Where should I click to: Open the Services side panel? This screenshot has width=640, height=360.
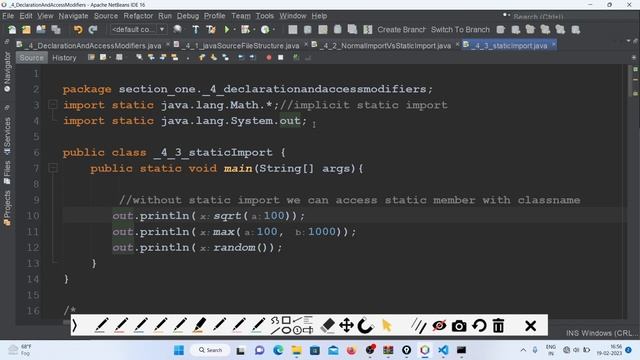coord(7,136)
